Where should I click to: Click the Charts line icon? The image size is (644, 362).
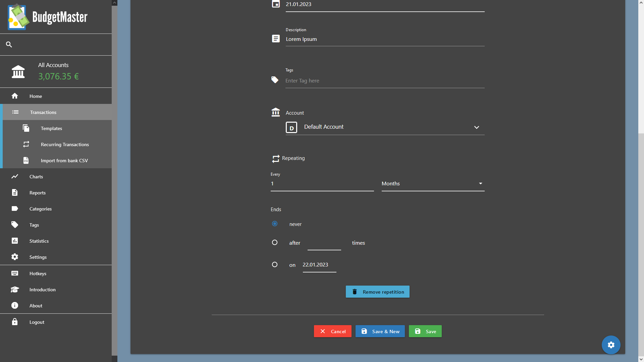coord(15,176)
